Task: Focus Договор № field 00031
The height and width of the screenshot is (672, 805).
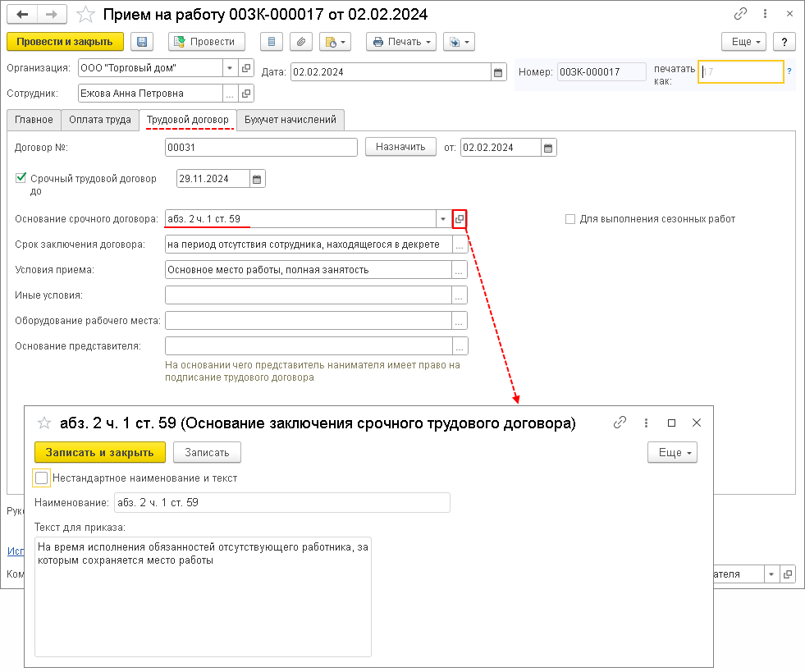Action: point(261,148)
